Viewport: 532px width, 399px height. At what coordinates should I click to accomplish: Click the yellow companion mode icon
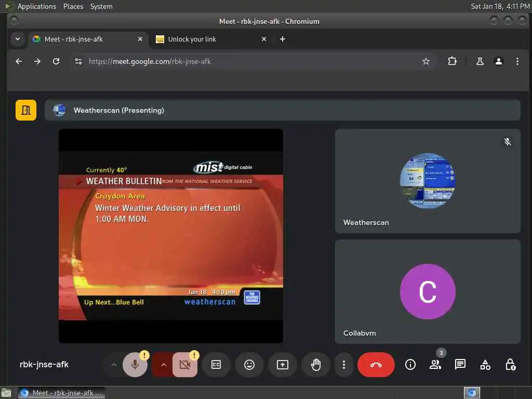tap(26, 110)
